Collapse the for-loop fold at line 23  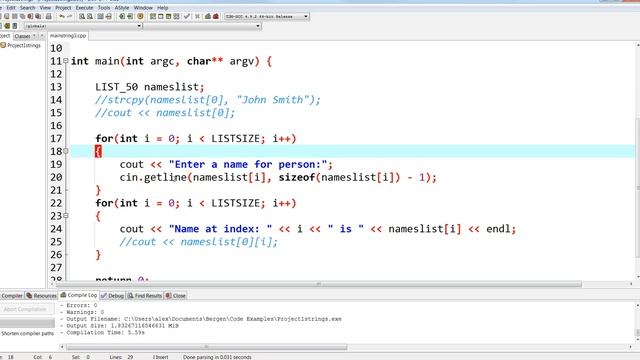pos(66,216)
